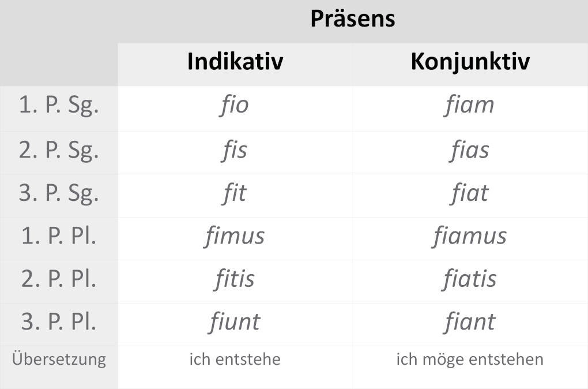Click the form fimus
The width and height of the screenshot is (588, 389).
pyautogui.click(x=234, y=236)
